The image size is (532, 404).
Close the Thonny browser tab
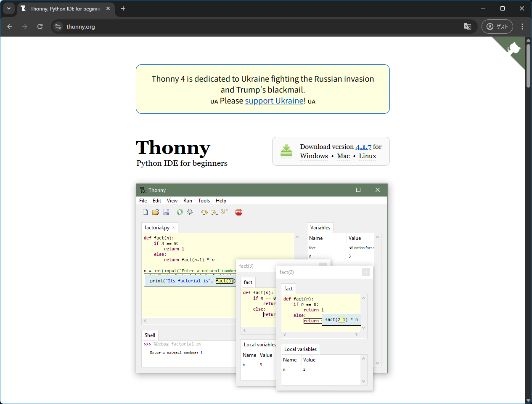(x=108, y=8)
